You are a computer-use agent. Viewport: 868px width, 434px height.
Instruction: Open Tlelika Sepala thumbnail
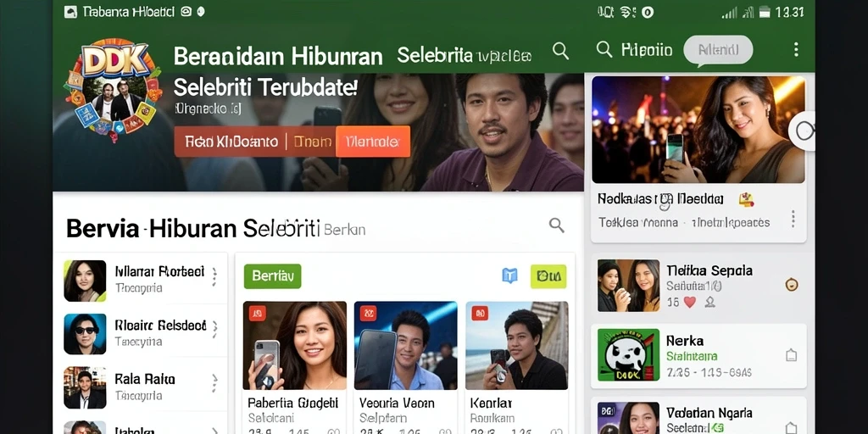pyautogui.click(x=628, y=286)
